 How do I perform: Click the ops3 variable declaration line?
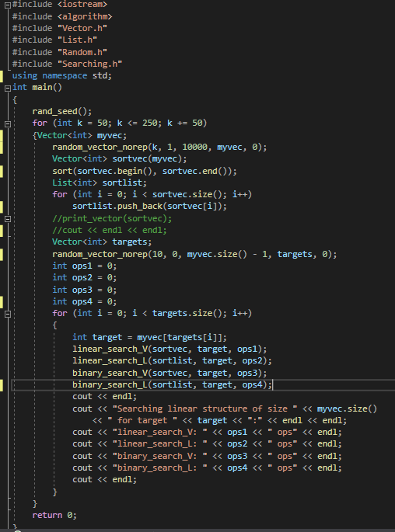tap(84, 290)
